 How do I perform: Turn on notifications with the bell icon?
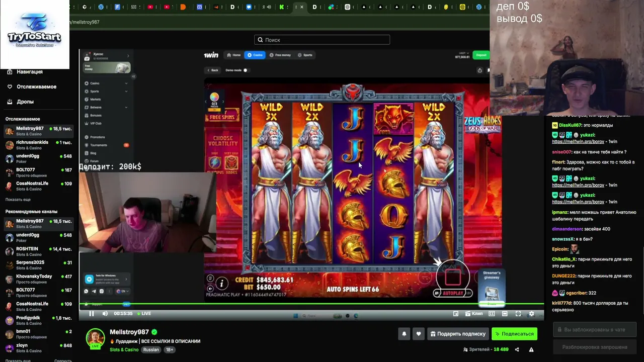(404, 334)
